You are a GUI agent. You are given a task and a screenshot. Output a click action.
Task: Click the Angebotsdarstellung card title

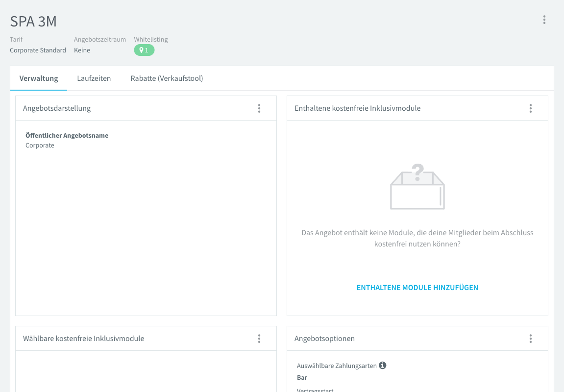pos(57,108)
